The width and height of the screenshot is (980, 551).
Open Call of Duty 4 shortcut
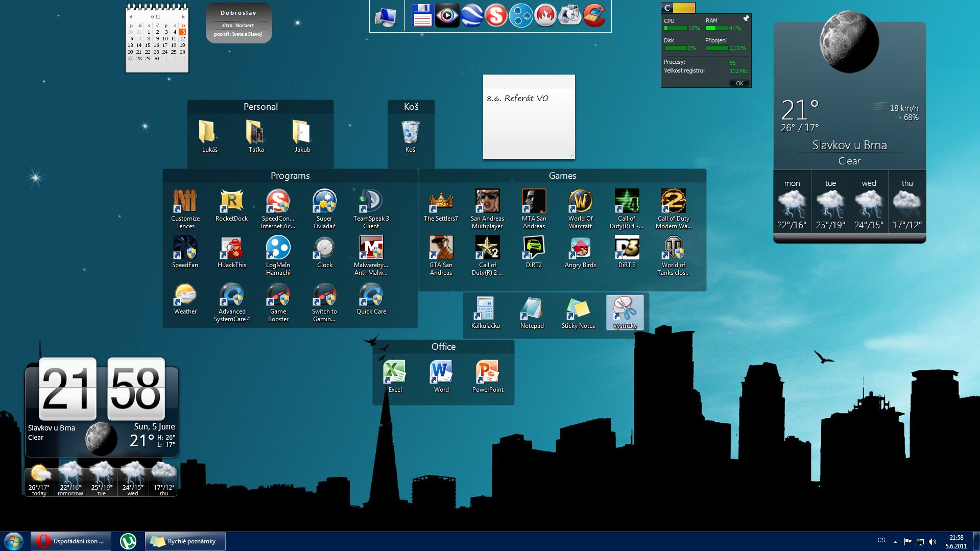tap(627, 209)
